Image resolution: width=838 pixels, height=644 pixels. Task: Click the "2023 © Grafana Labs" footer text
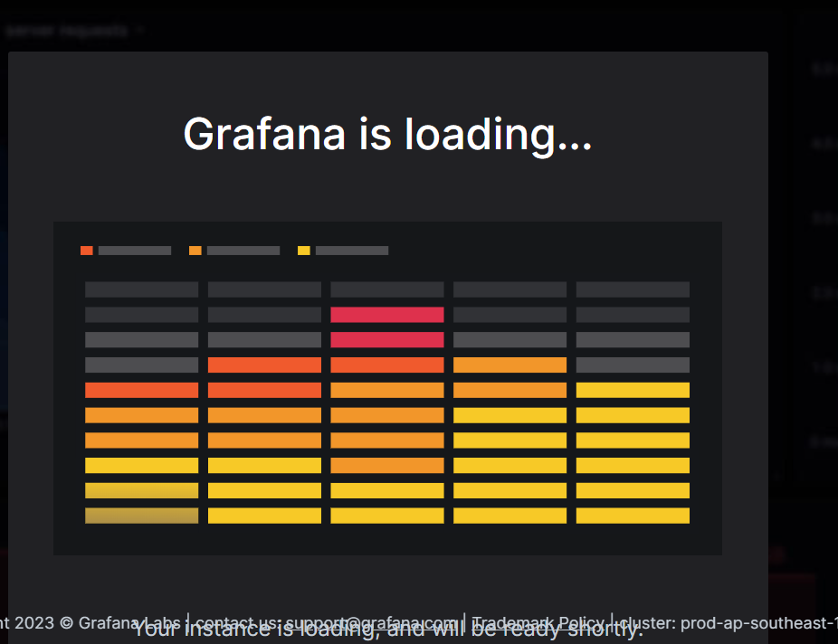point(98,622)
